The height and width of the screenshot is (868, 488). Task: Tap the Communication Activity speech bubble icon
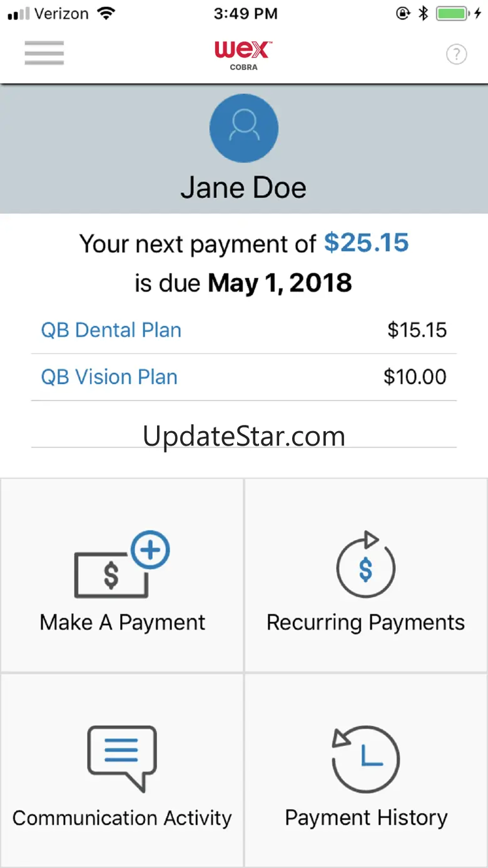[x=121, y=758]
